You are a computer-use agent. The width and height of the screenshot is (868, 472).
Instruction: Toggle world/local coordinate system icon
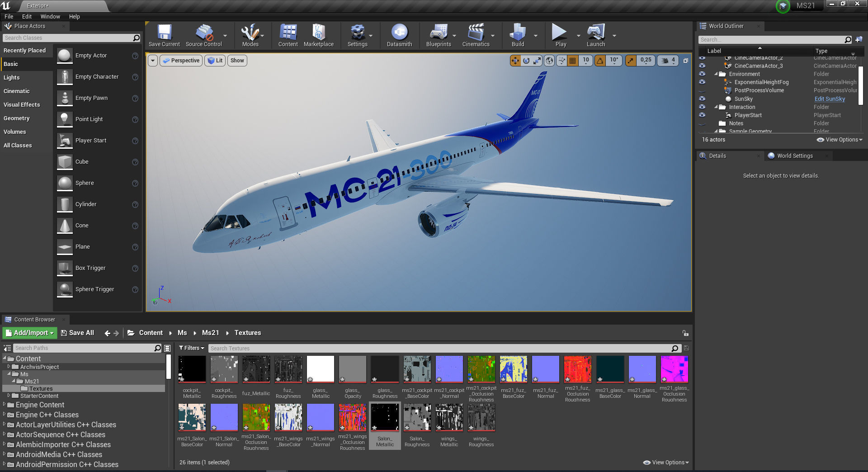[x=549, y=61]
